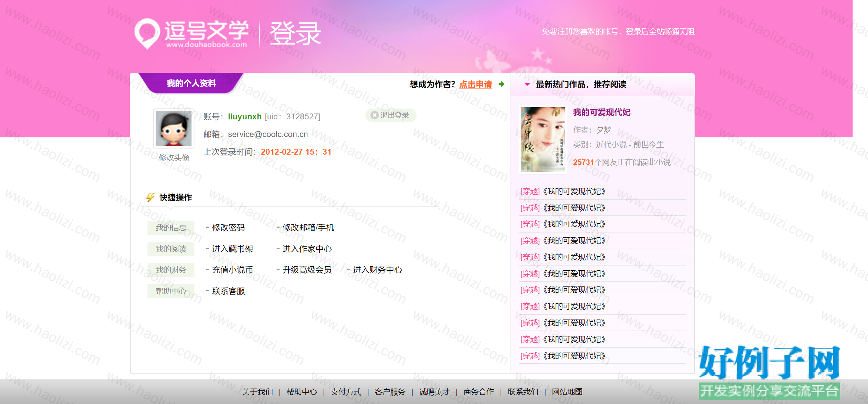Click author name 夕梦

click(x=603, y=130)
